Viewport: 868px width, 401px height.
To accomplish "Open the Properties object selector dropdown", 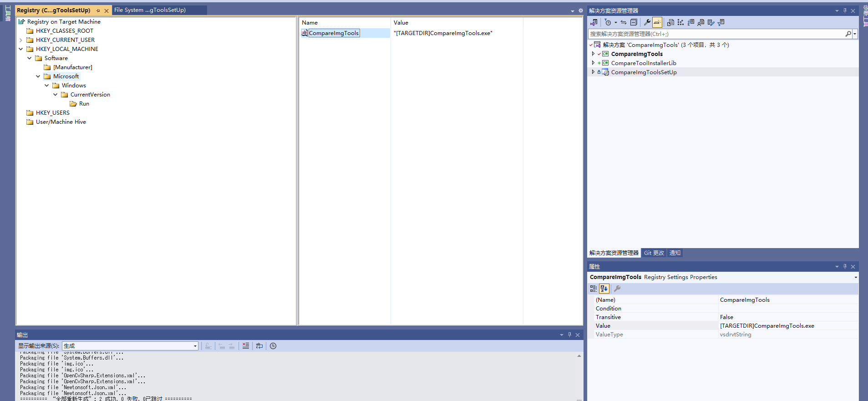I will click(856, 277).
